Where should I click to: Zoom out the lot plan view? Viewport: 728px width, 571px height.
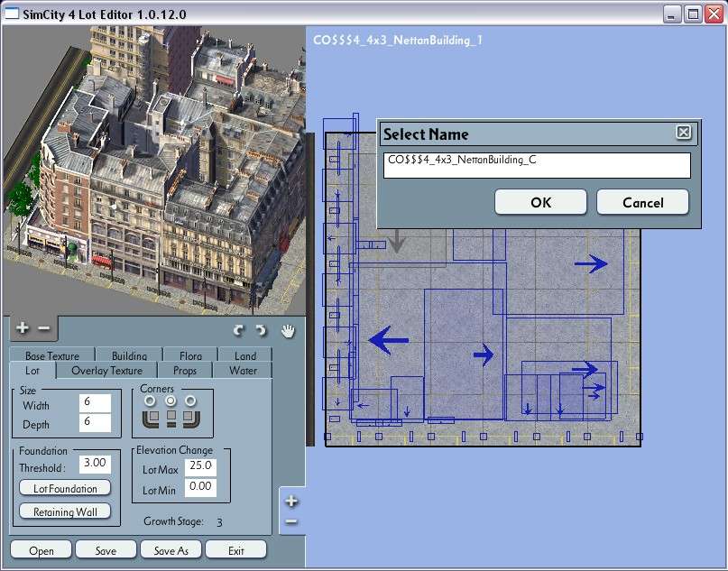[x=291, y=521]
